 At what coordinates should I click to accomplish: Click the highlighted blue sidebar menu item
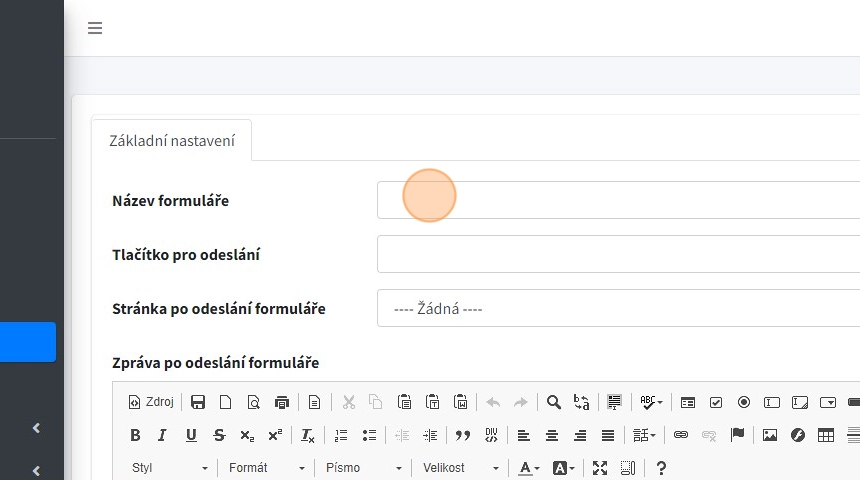(28, 342)
